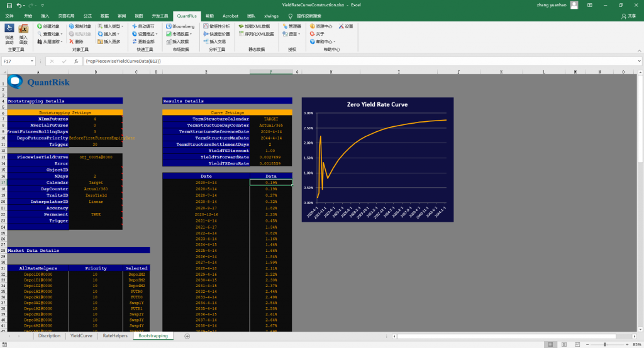Open the Discription sheet tab
The height and width of the screenshot is (348, 644).
pyautogui.click(x=49, y=335)
